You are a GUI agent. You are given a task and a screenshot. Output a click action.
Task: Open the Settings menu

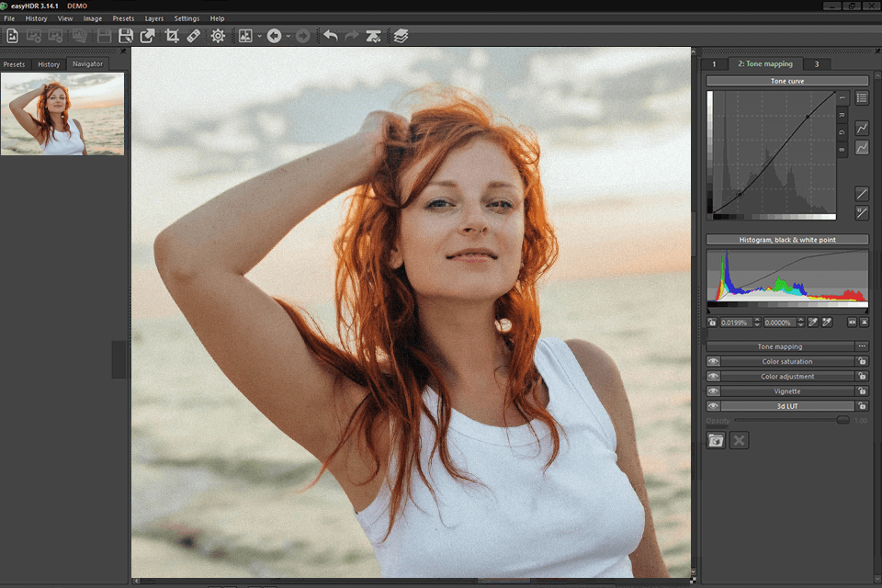187,17
